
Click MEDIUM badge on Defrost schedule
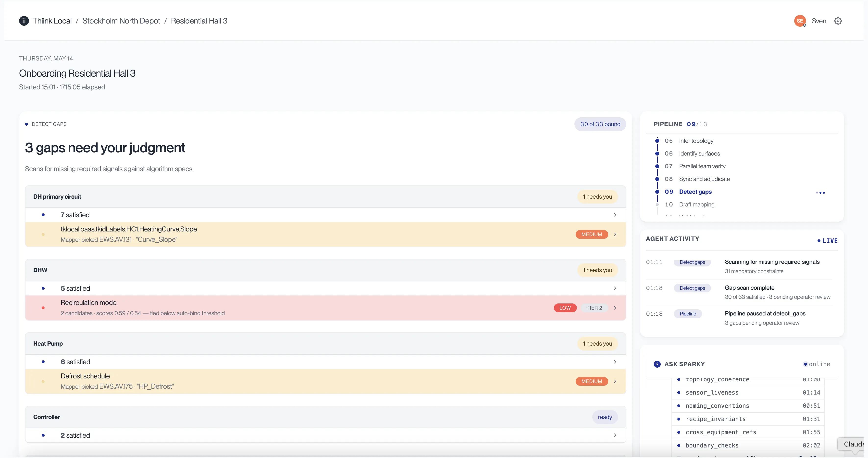point(592,381)
